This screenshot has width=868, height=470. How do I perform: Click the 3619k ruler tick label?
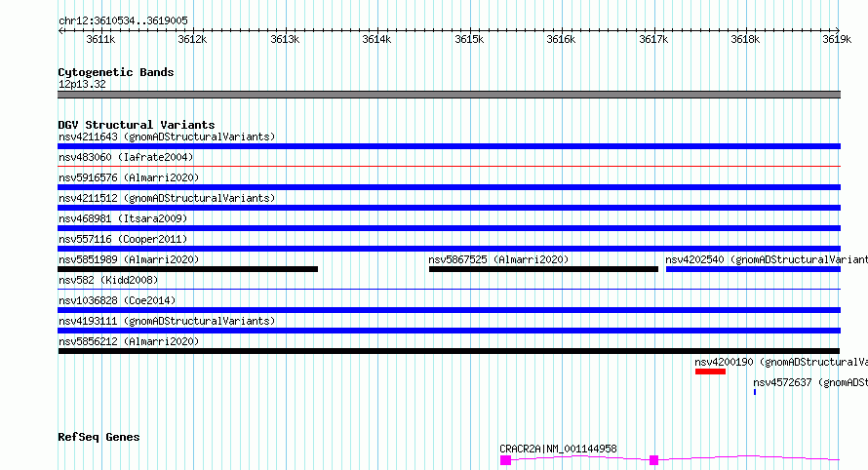pos(837,39)
